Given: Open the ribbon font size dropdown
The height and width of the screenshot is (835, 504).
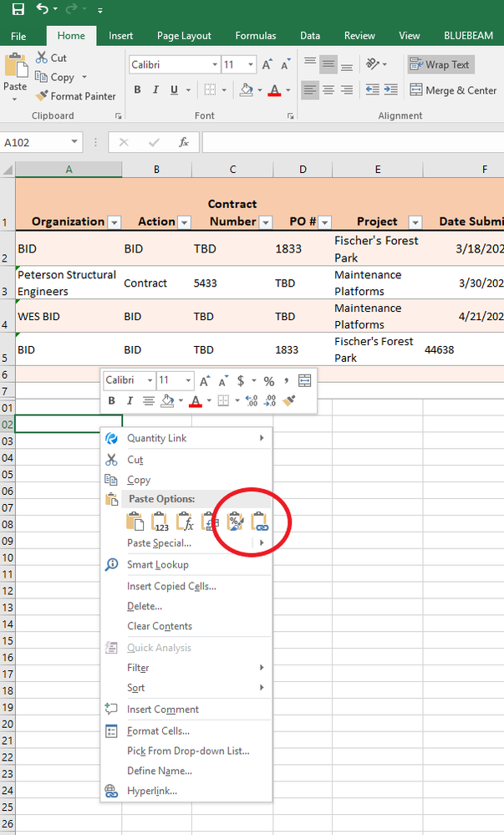Looking at the screenshot, I should point(251,65).
